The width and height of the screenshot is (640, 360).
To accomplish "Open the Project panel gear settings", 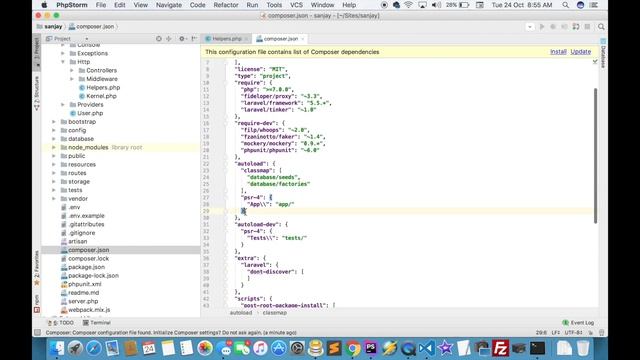I will coord(182,38).
